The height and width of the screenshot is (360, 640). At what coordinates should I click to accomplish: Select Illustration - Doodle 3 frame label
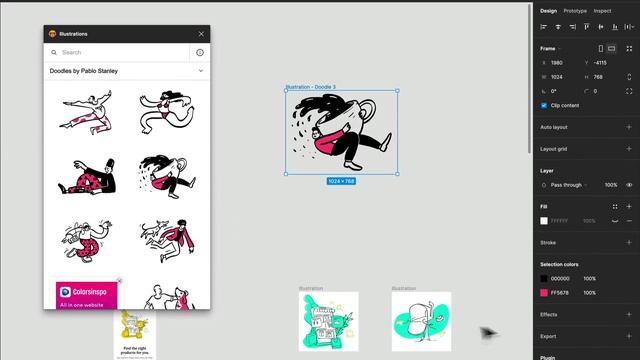(x=311, y=87)
